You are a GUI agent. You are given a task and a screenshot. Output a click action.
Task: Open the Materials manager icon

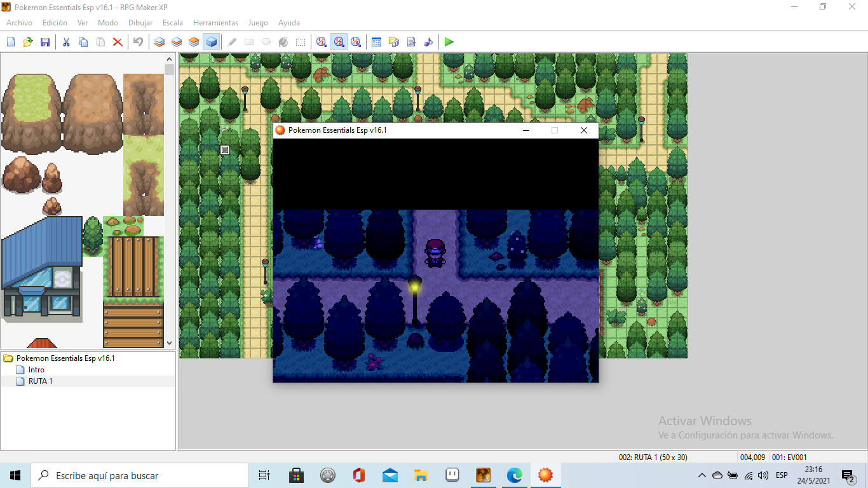pyautogui.click(x=394, y=42)
